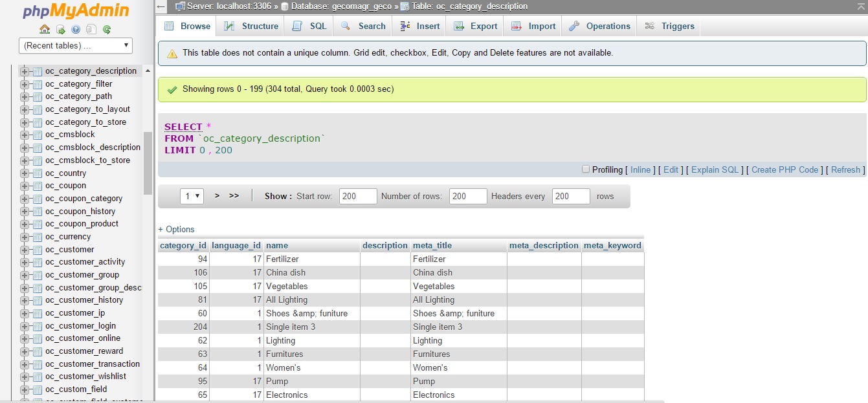Sort by category_id column header

pos(183,246)
